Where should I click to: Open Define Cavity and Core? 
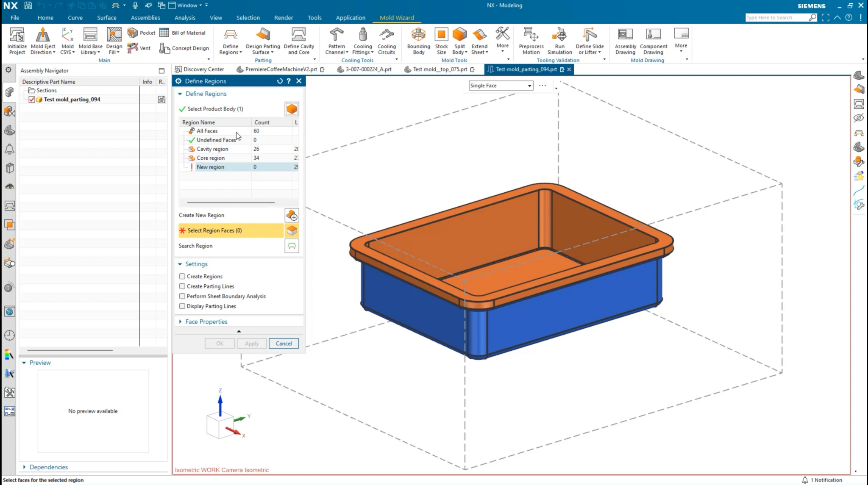299,40
